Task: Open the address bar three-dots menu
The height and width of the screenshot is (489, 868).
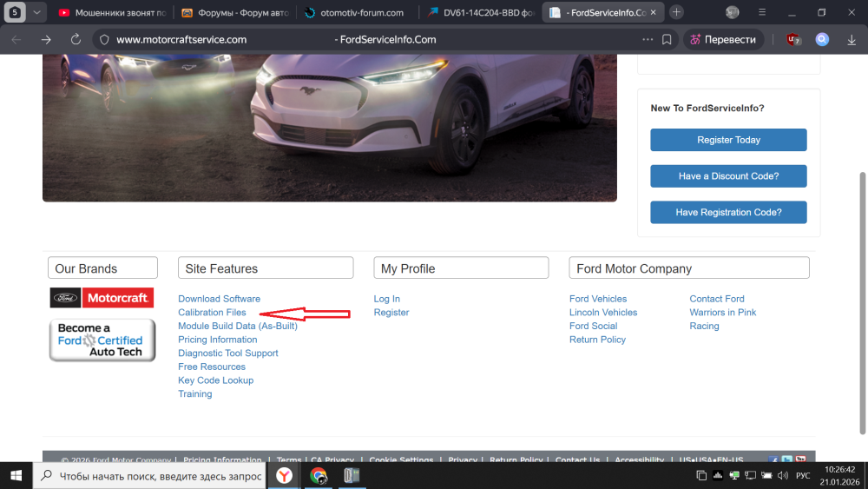Action: coord(648,39)
